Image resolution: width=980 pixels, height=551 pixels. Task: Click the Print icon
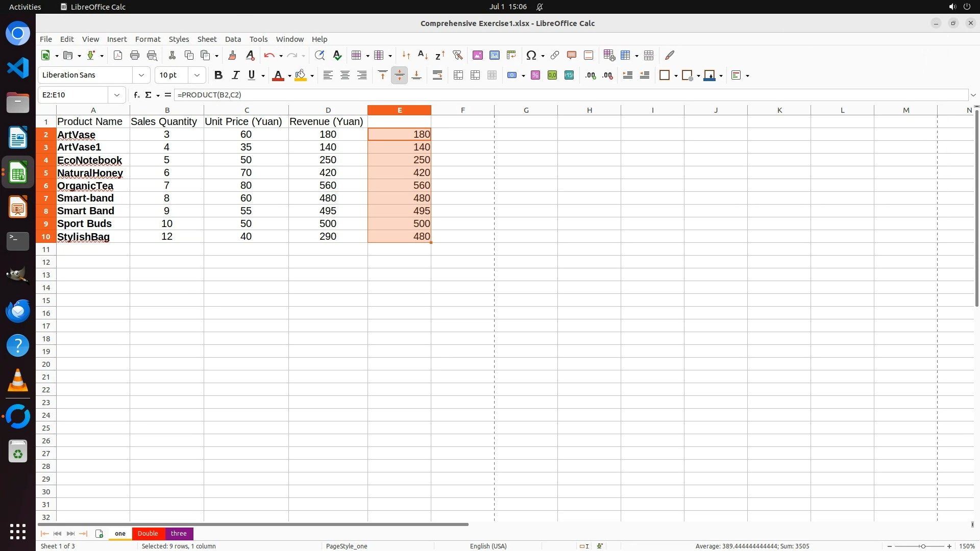[135, 55]
